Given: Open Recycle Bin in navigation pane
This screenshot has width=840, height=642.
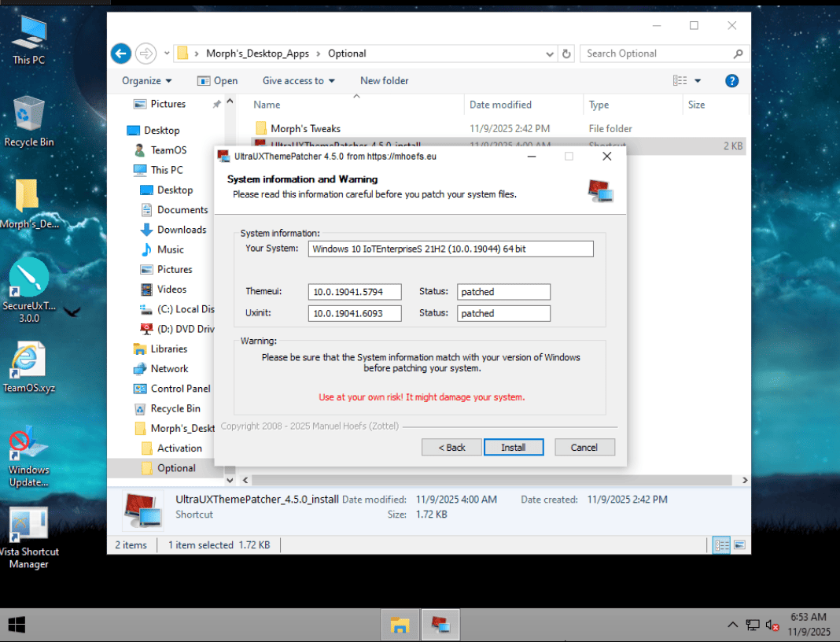Looking at the screenshot, I should 175,408.
